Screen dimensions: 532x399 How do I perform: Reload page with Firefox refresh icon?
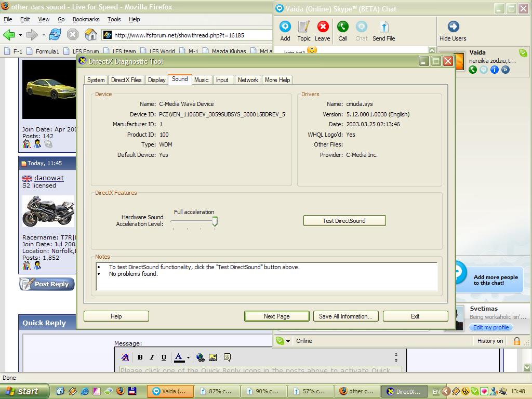[x=55, y=35]
